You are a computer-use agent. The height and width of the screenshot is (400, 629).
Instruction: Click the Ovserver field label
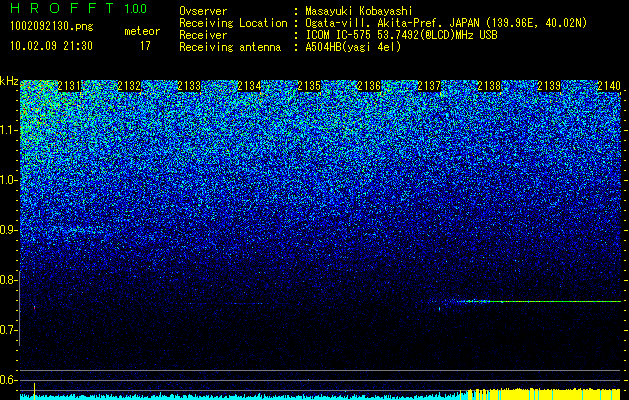[203, 11]
